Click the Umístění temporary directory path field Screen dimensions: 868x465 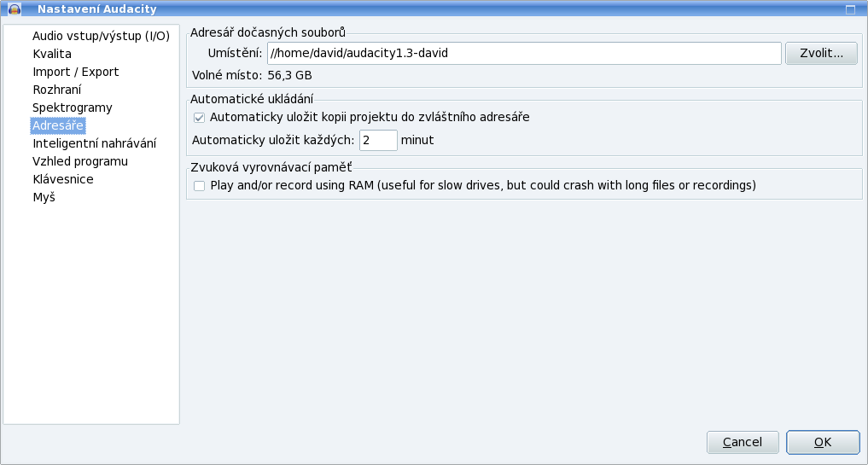point(524,53)
